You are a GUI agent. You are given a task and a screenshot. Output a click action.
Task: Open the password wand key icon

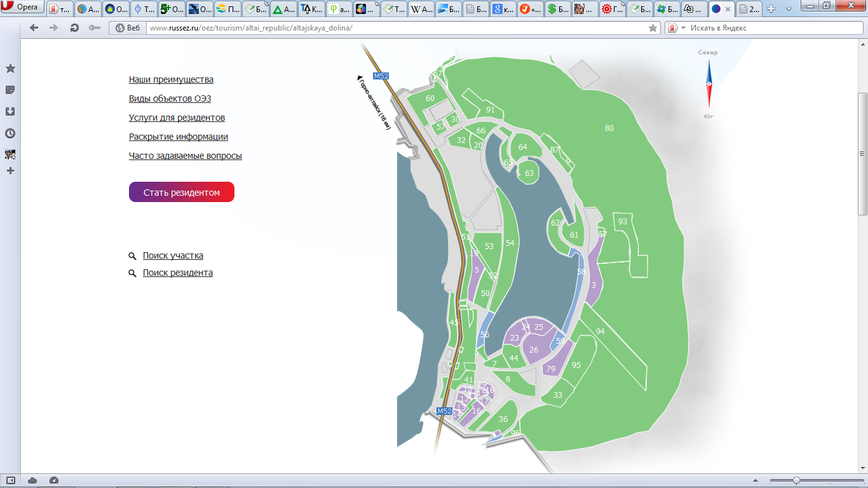95,28
